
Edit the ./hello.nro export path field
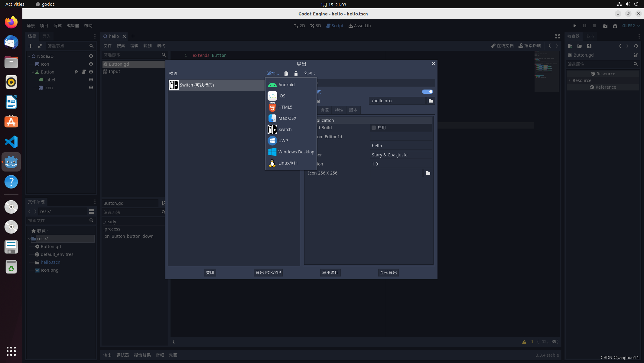[x=397, y=101]
